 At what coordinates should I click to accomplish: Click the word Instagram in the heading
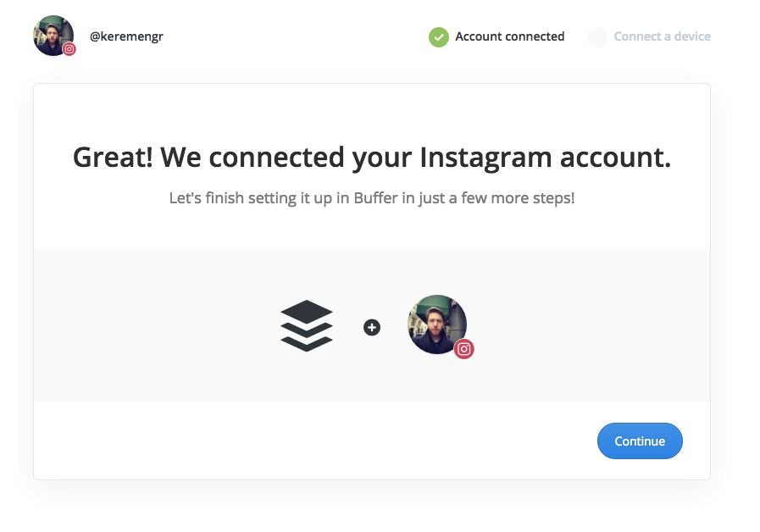485,158
